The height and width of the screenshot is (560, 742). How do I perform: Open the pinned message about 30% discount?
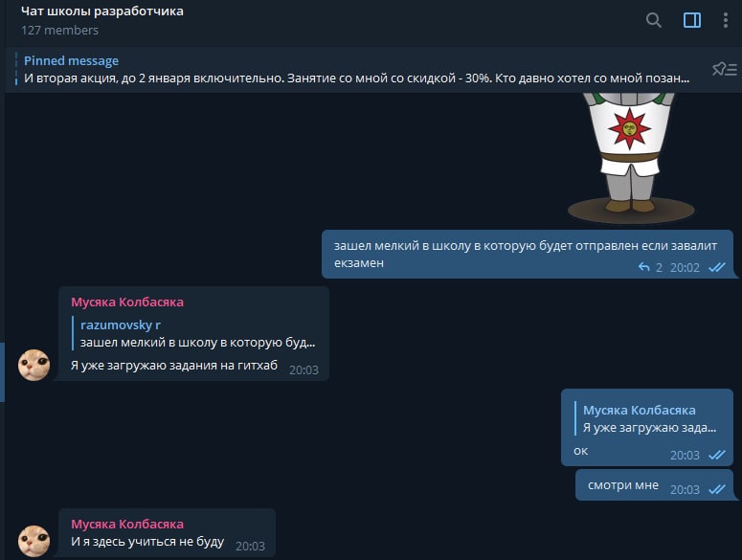pyautogui.click(x=356, y=70)
